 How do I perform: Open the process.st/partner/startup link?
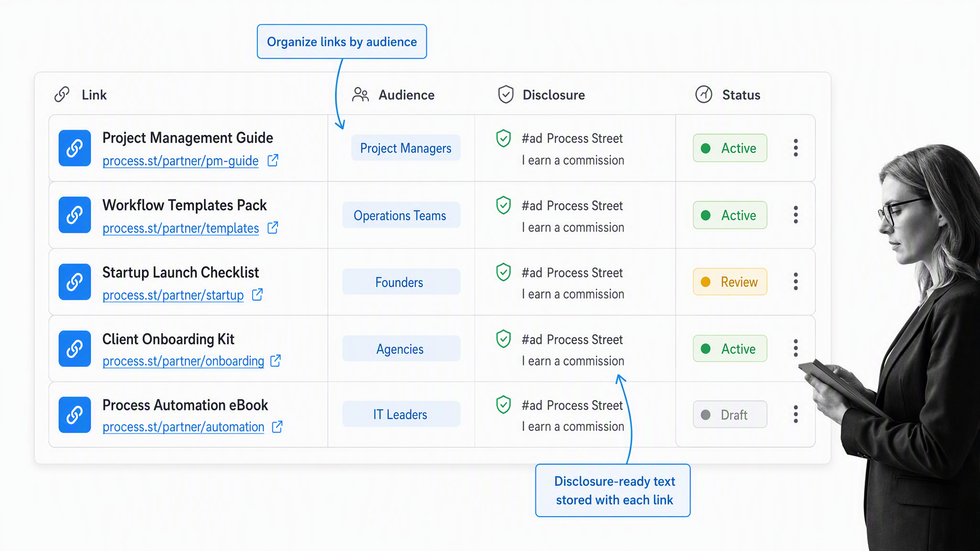pos(173,296)
